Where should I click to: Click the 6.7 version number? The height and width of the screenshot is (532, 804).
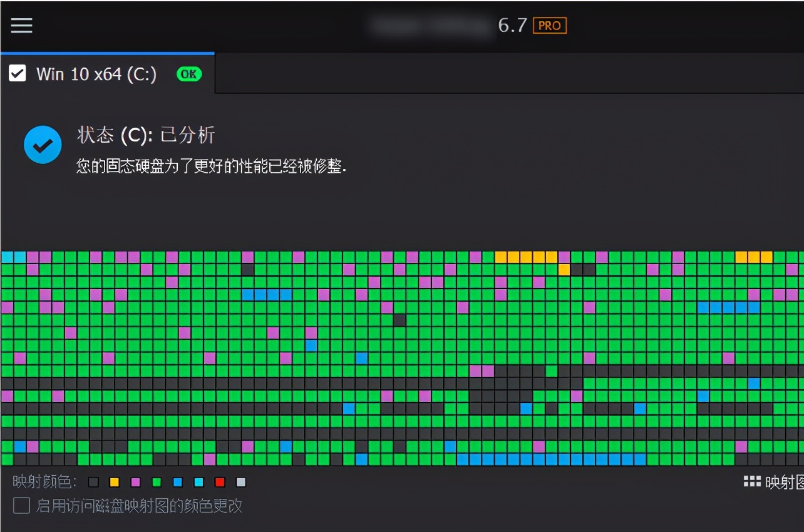pos(512,26)
